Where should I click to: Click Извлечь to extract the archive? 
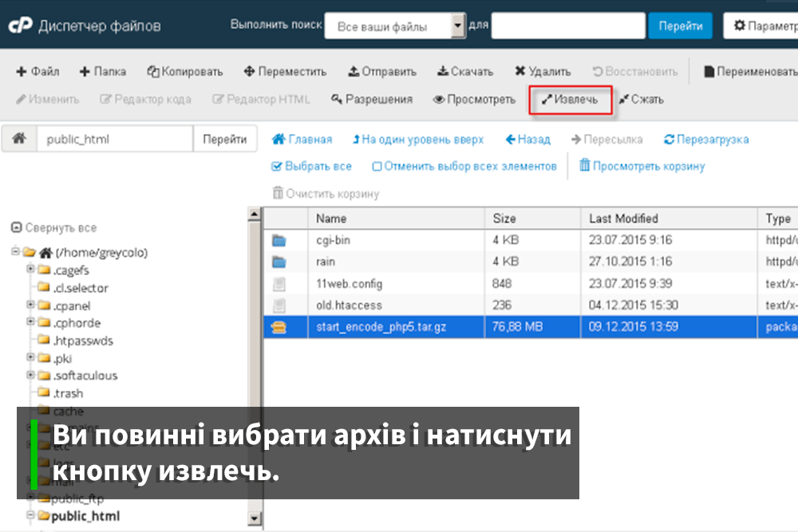[570, 100]
